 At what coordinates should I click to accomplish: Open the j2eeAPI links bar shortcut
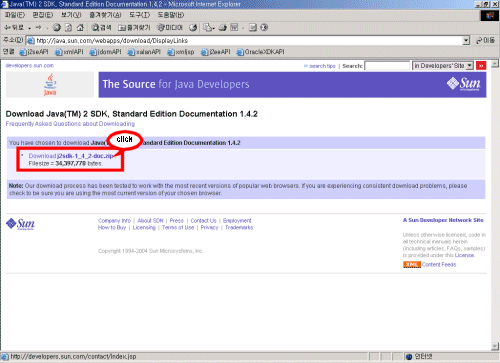216,52
